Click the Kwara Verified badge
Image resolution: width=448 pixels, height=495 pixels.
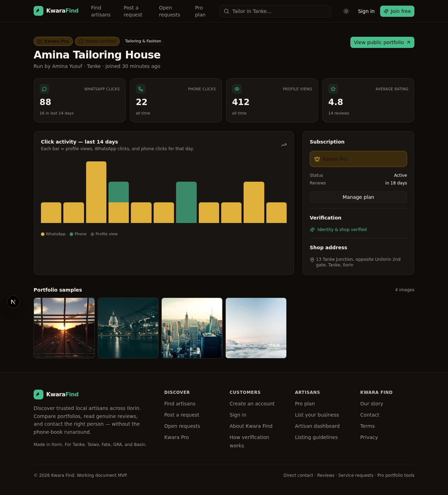pyautogui.click(x=97, y=41)
